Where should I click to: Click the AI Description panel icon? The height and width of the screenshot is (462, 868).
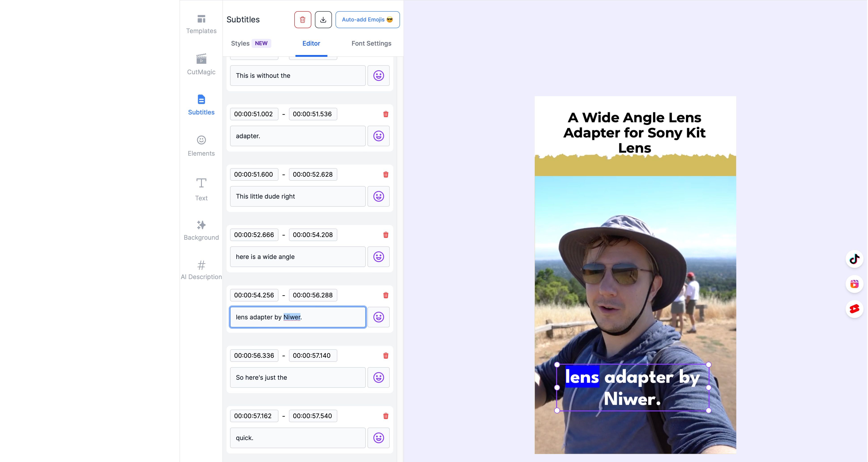201,265
